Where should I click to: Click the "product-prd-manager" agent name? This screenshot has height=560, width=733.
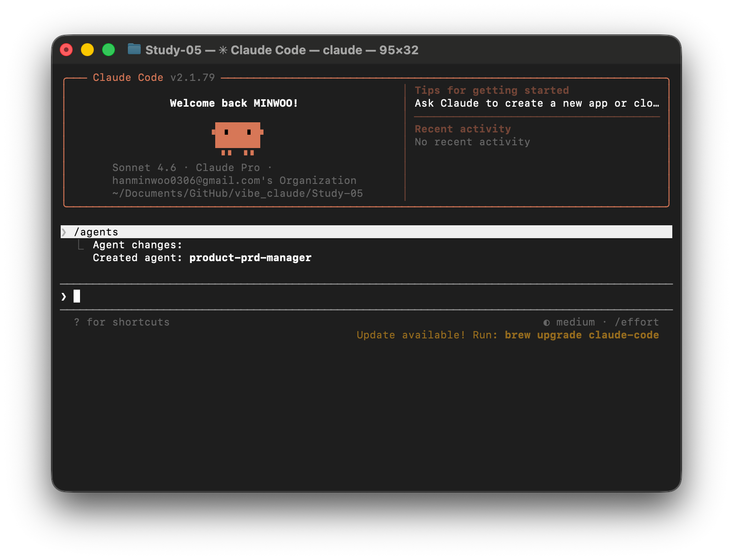pos(250,258)
